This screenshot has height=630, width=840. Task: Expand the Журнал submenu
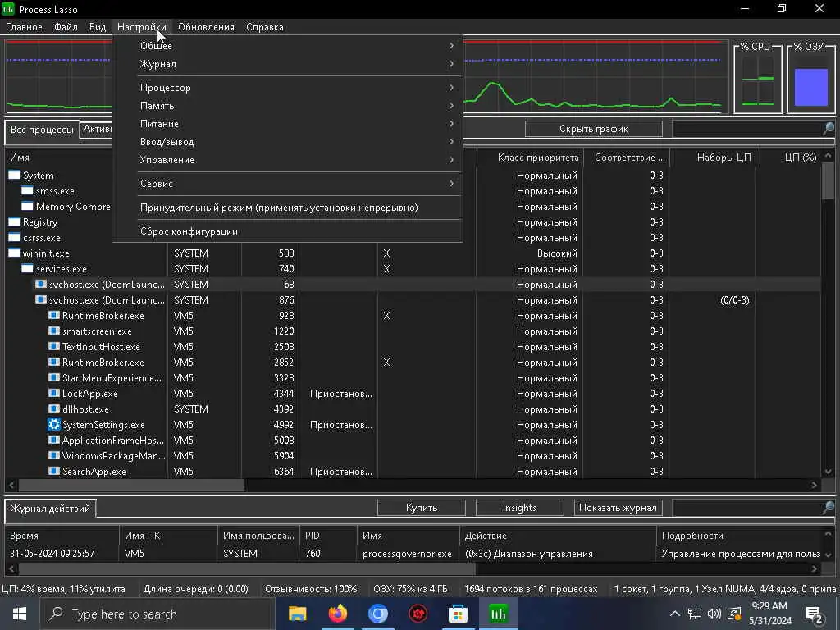(287, 64)
